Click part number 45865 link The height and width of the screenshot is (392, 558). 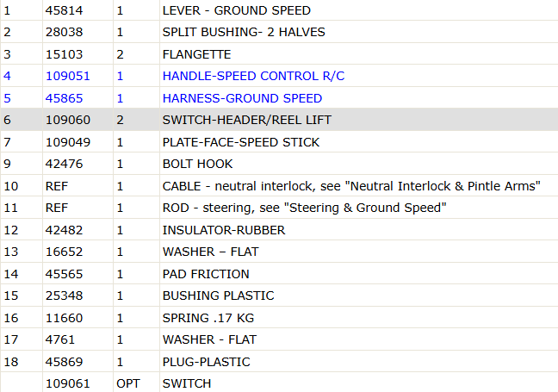pyautogui.click(x=64, y=98)
